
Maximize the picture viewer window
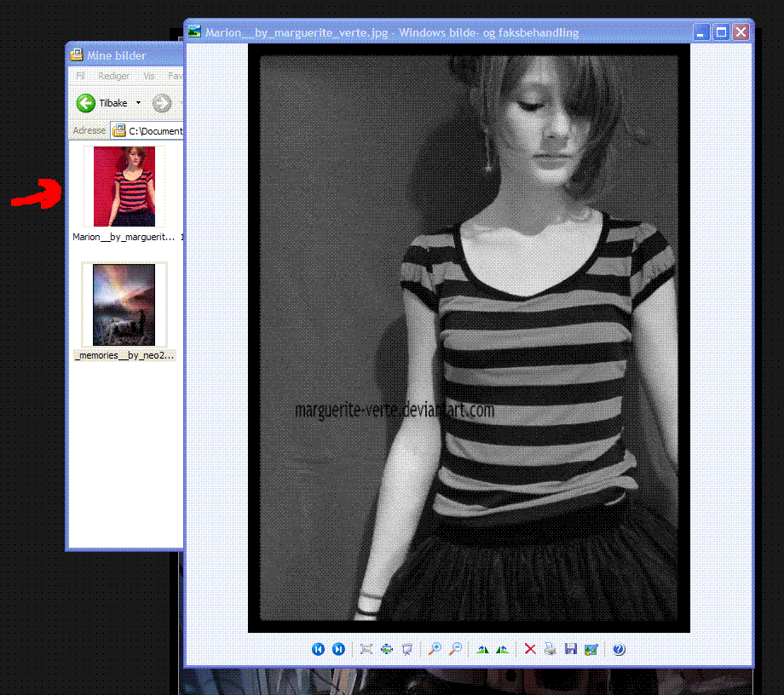pyautogui.click(x=721, y=32)
